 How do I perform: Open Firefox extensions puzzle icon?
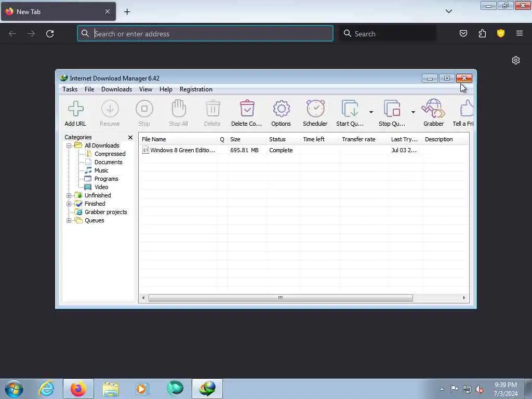[482, 33]
